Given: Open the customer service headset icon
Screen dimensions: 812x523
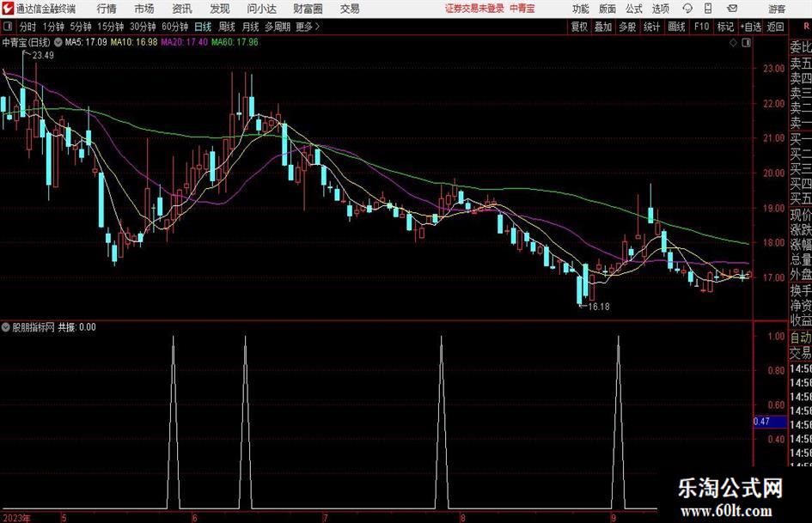Looking at the screenshot, I should (687, 9).
